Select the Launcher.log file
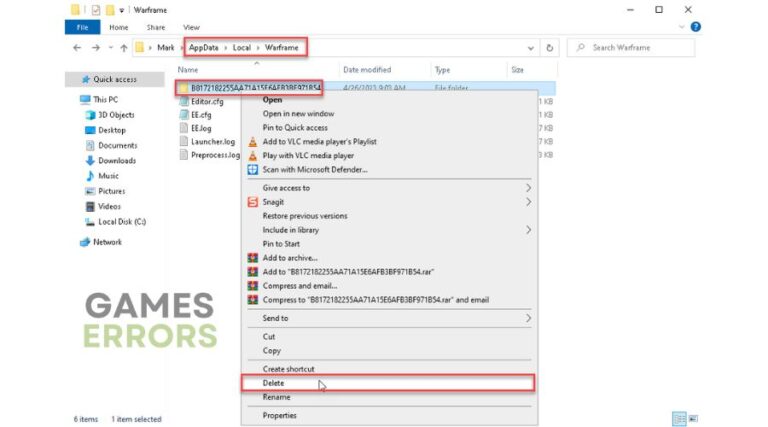 [213, 142]
